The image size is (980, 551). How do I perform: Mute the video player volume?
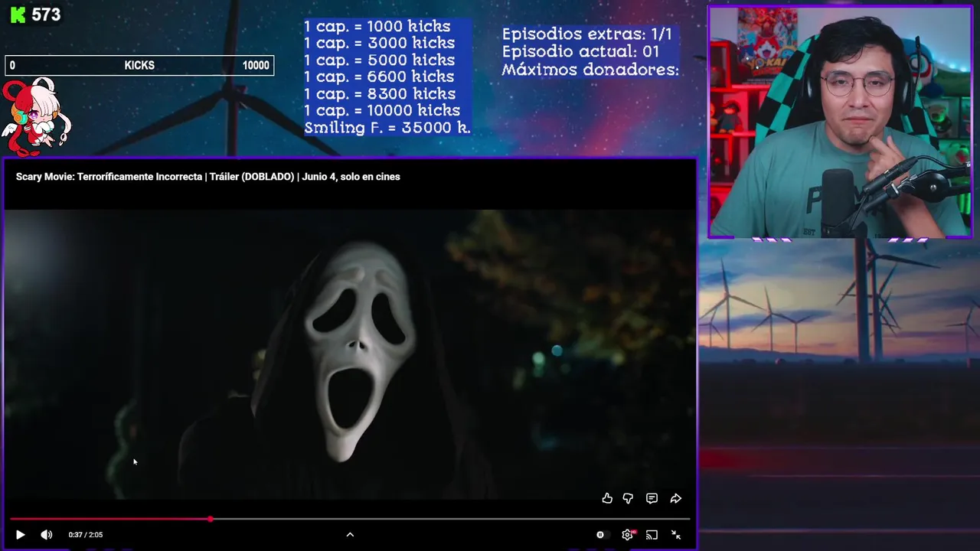pyautogui.click(x=47, y=535)
